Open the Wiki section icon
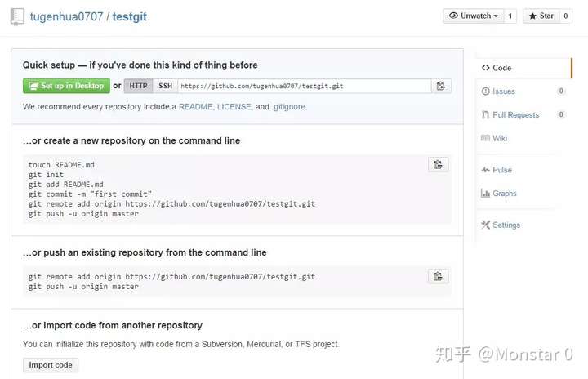588x379 pixels. tap(486, 138)
